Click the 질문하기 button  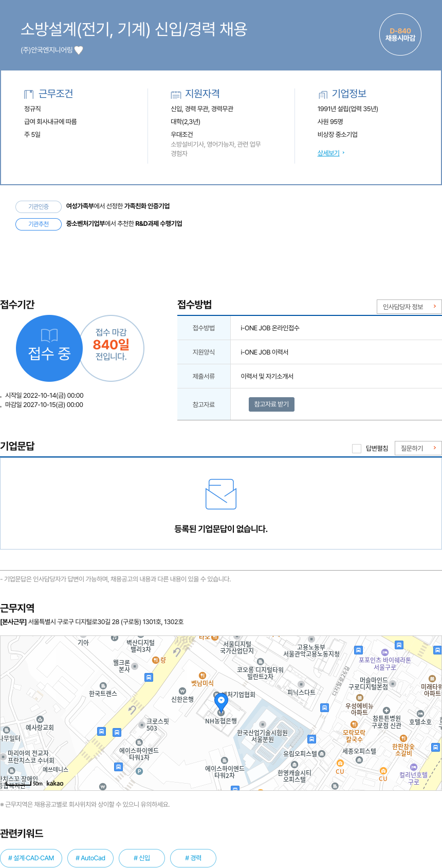tap(418, 448)
